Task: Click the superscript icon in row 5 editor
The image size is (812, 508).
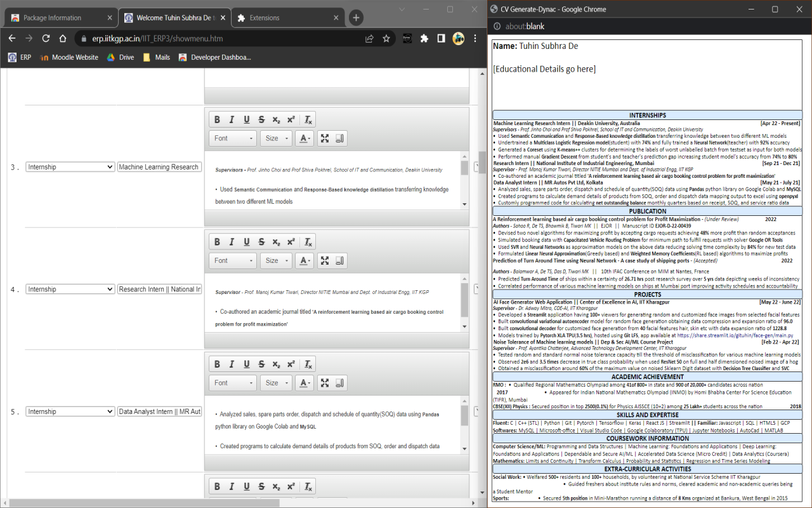Action: 291,364
